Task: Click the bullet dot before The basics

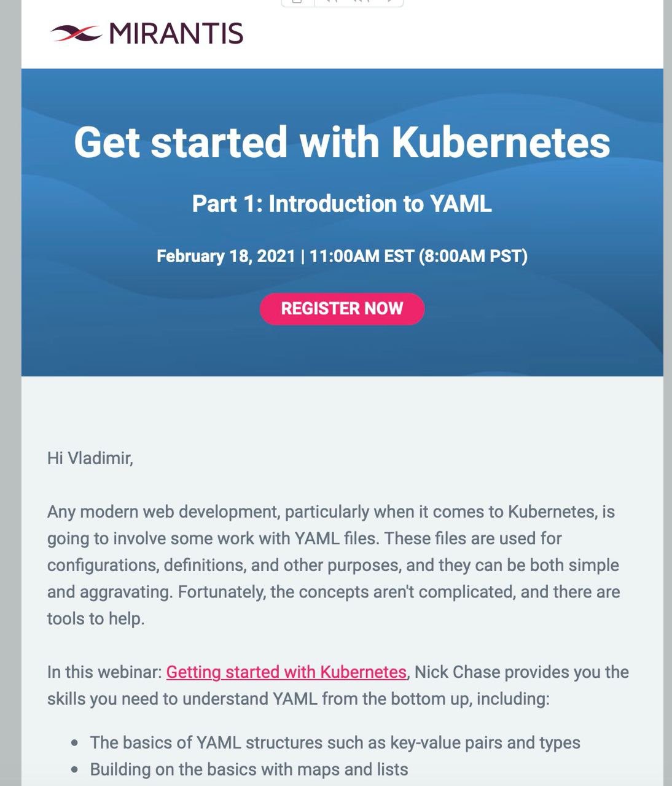Action: coord(75,743)
